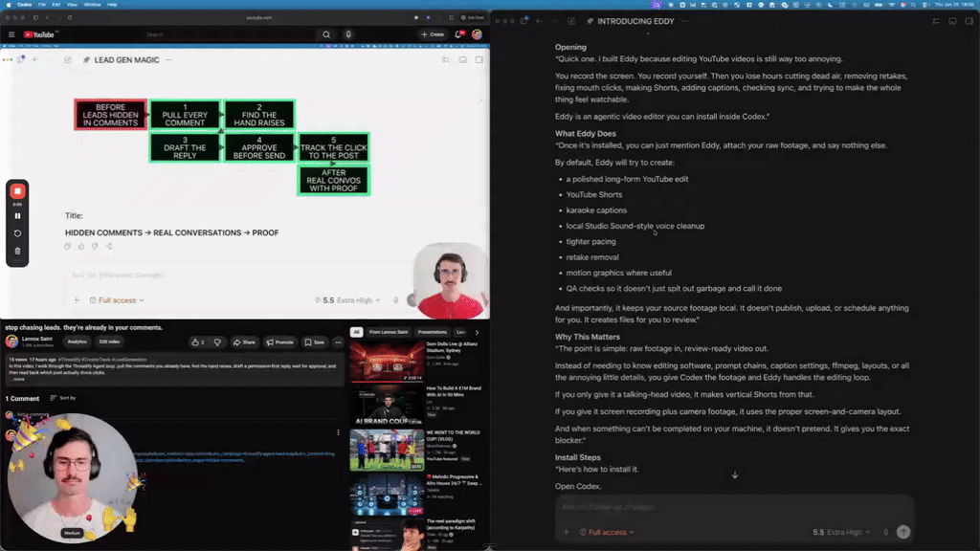Viewport: 980px width, 551px height.
Task: Open the comment's three-dot action menu
Action: (338, 432)
